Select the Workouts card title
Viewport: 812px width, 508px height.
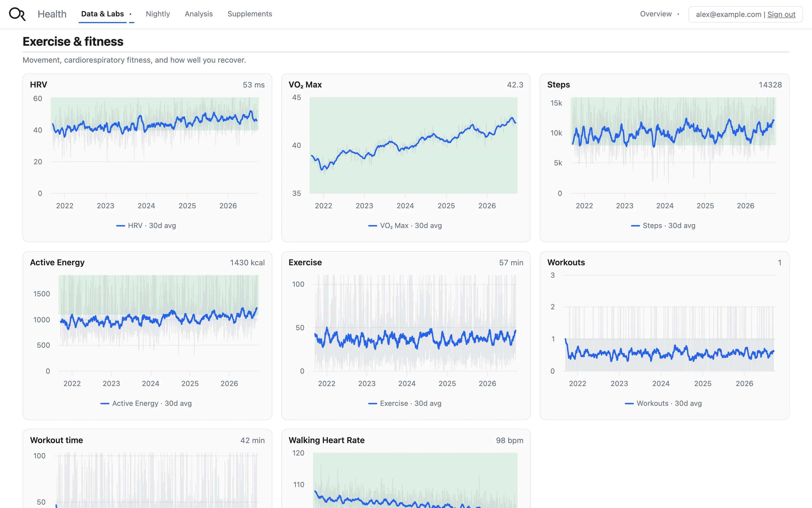pos(566,262)
